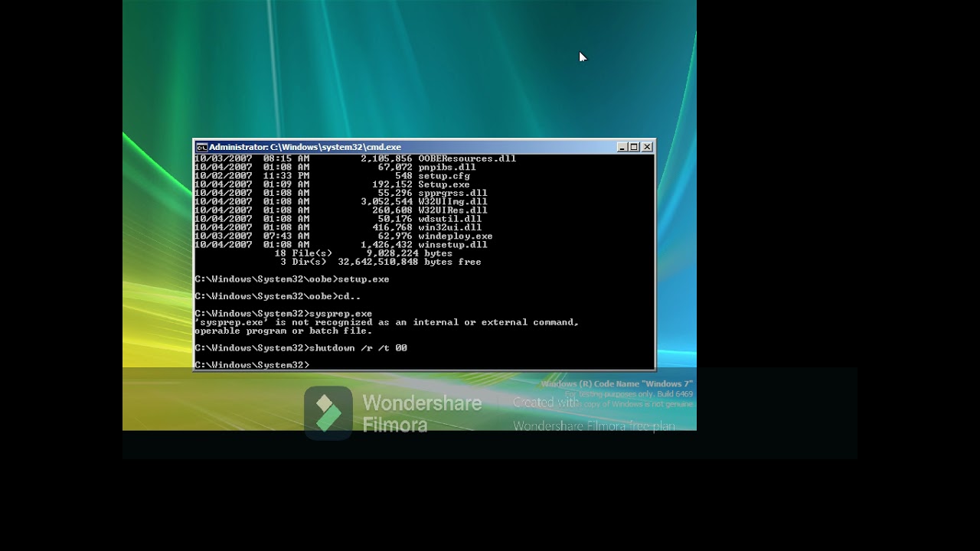Click the winsetup.dll file name
This screenshot has width=980, height=551.
(x=452, y=245)
